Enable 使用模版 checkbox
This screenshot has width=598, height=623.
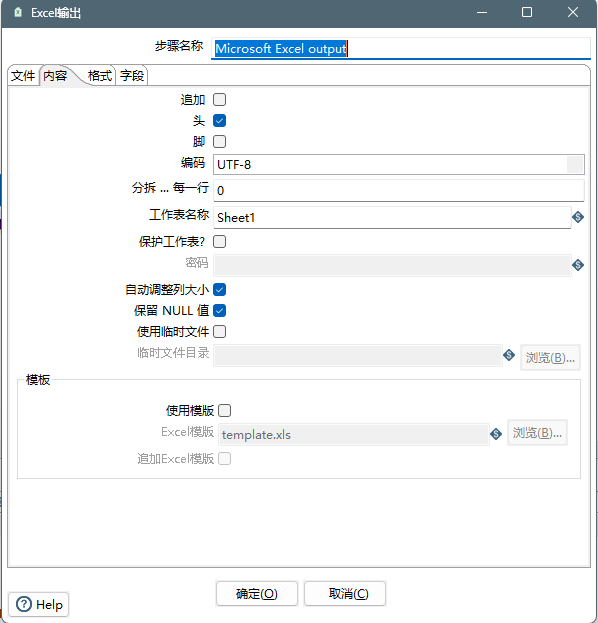pos(224,410)
